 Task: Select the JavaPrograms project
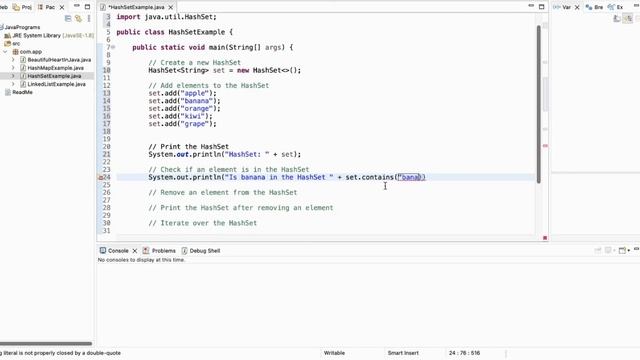click(x=22, y=27)
